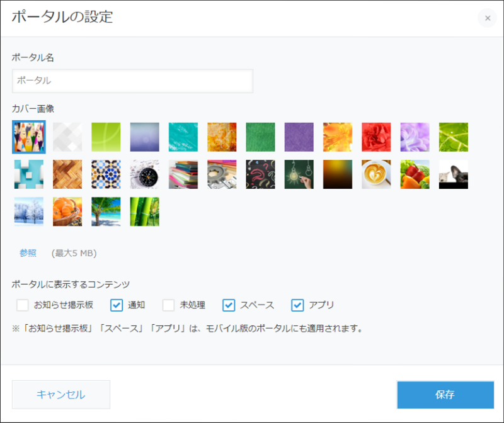Pick the blue-purple gradient cover image
504x423 pixels.
[x=145, y=137]
